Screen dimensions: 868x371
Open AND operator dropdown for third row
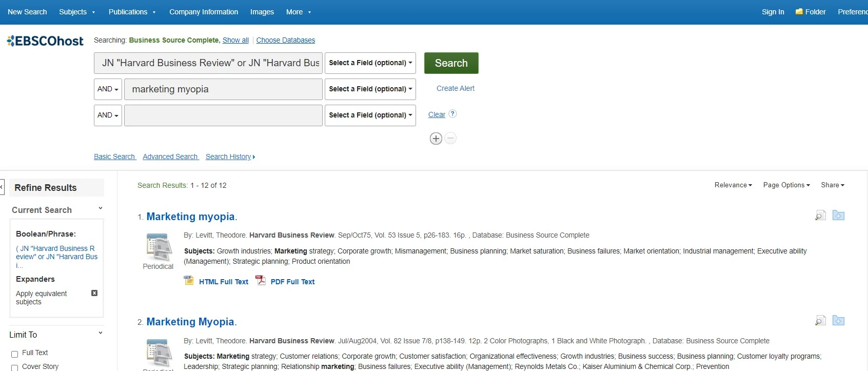[108, 115]
